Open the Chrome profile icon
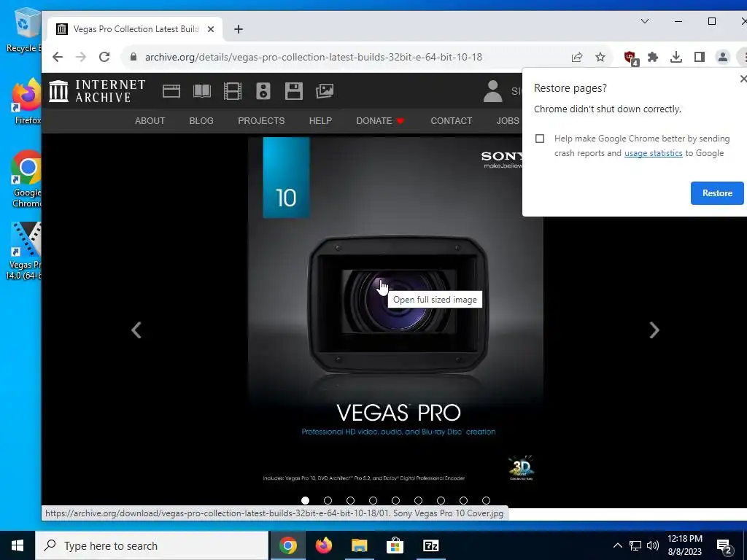 click(x=723, y=57)
